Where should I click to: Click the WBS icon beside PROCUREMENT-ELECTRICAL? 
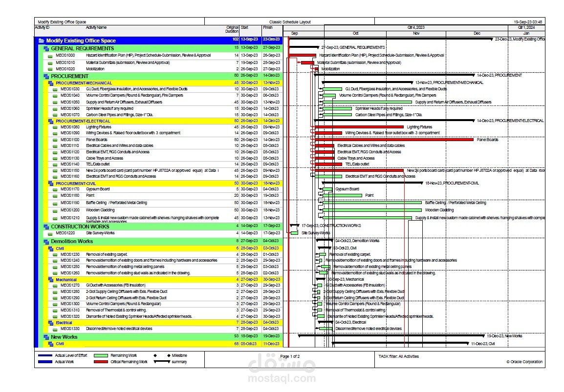[51, 121]
